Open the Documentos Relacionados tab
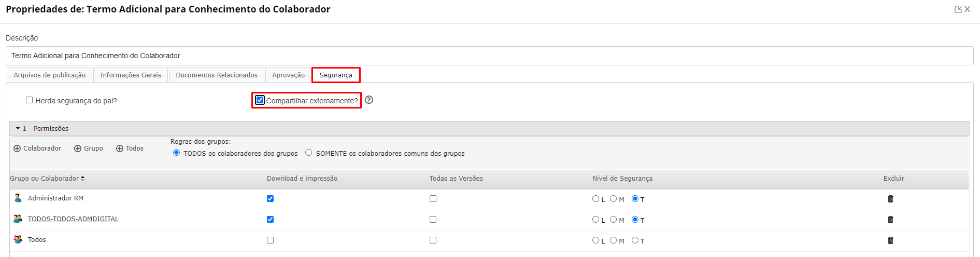Viewport: 980px width, 257px height. [217, 75]
